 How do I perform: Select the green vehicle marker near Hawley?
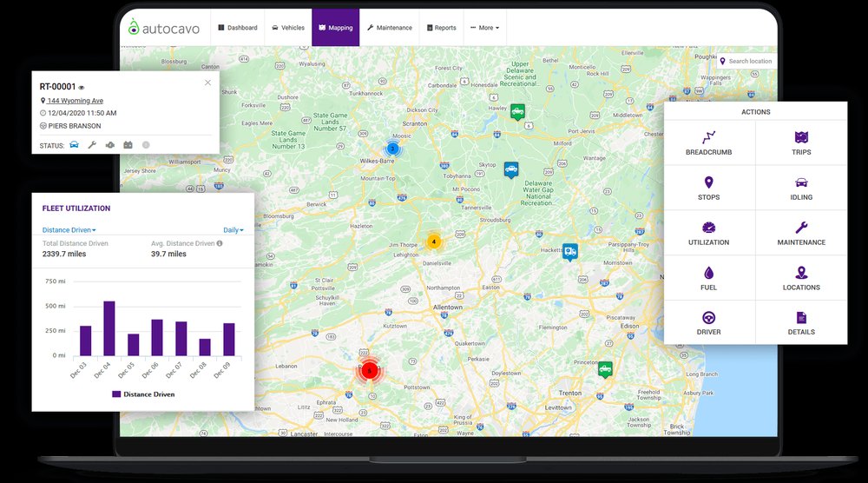517,111
